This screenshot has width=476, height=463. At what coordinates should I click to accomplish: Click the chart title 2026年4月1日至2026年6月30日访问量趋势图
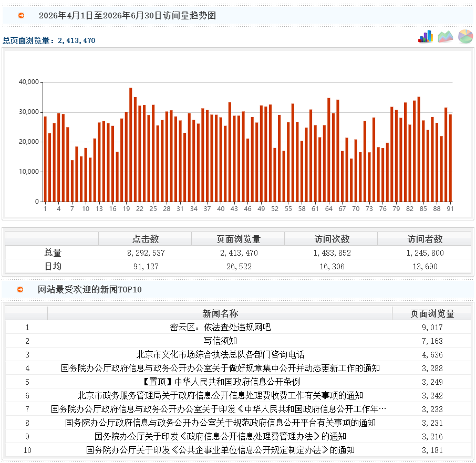tap(128, 15)
